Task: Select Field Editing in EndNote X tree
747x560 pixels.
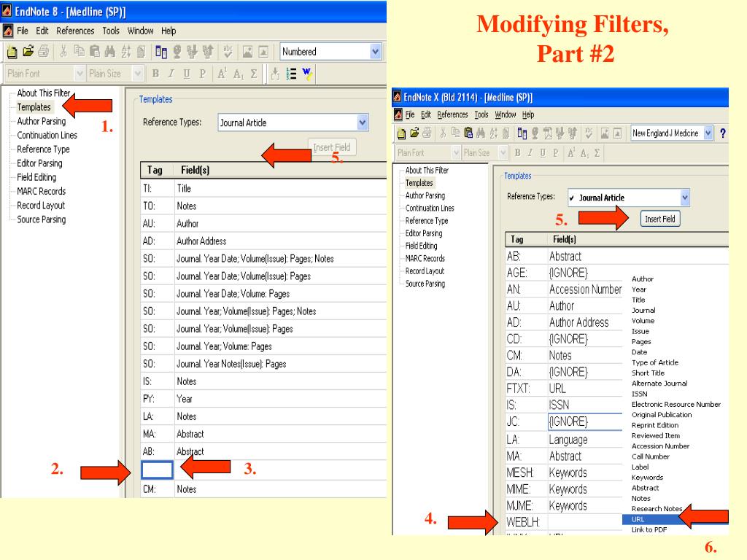Action: [421, 246]
